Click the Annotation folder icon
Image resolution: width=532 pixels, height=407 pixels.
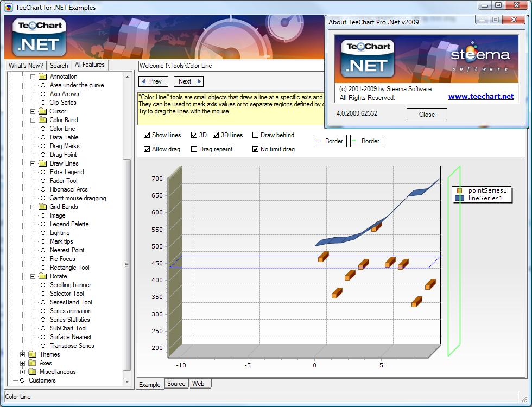pyautogui.click(x=43, y=77)
